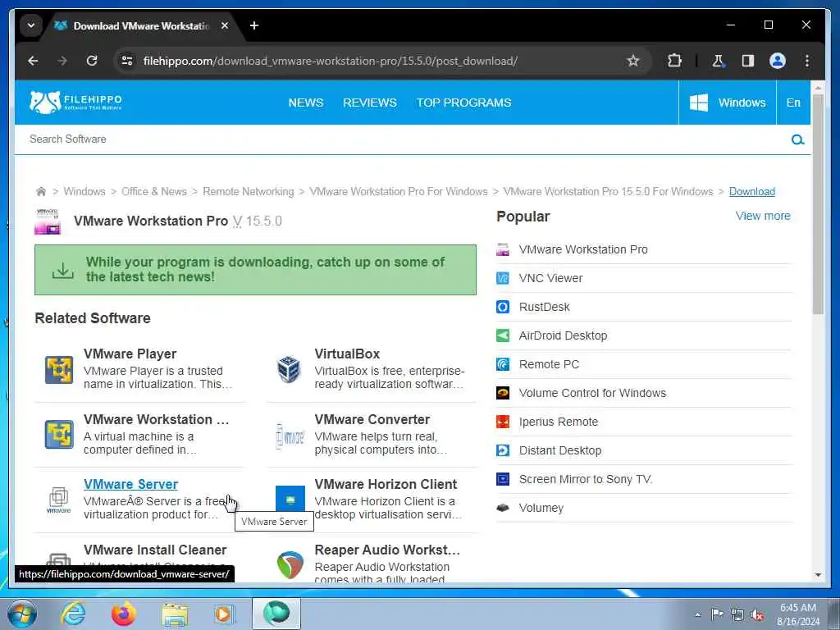The height and width of the screenshot is (630, 840).
Task: Open a new tab with plus button
Action: [254, 25]
